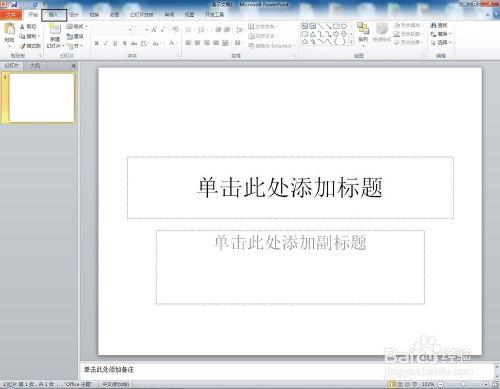Click the Clear Formatting icon
The height and width of the screenshot is (389, 500).
pos(175,30)
